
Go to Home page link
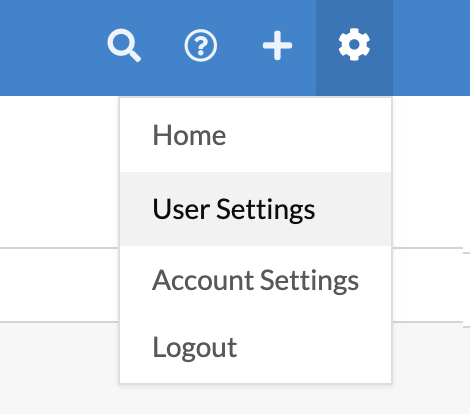pyautogui.click(x=189, y=135)
